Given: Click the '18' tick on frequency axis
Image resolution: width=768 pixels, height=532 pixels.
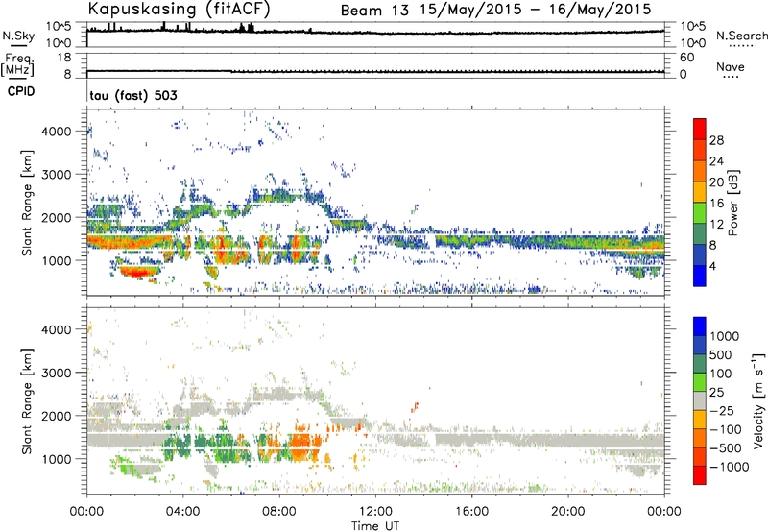Looking at the screenshot, I should point(64,58).
